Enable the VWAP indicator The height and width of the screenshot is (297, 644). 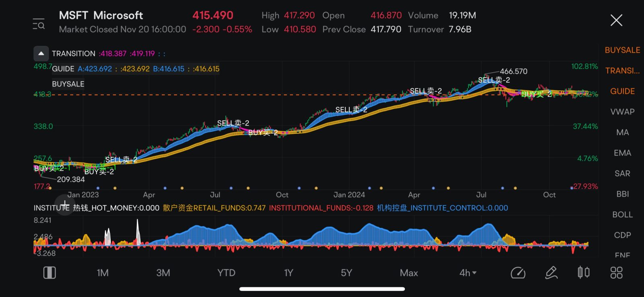coord(622,112)
